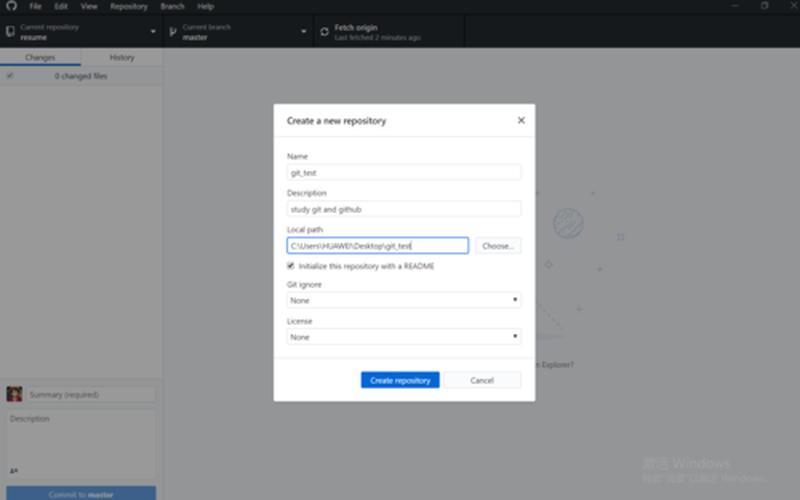Click the GitHub logo icon in the title bar
Viewport: 800px width, 500px height.
point(11,6)
